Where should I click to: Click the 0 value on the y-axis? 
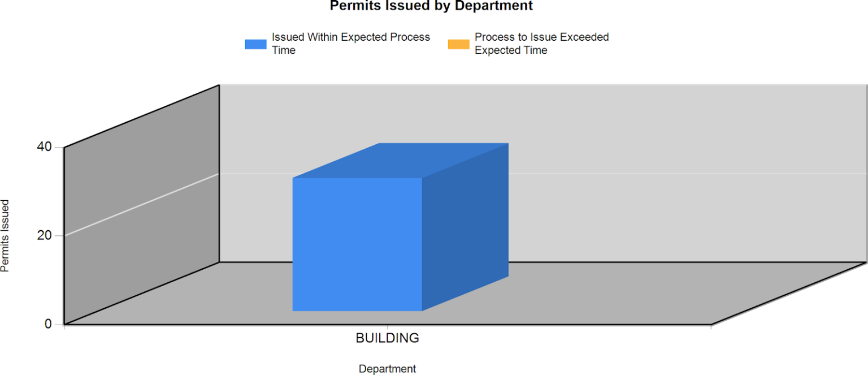[48, 324]
